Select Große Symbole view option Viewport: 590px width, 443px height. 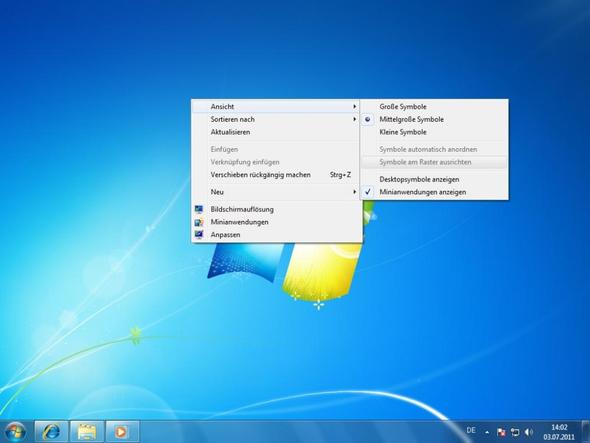[434, 107]
